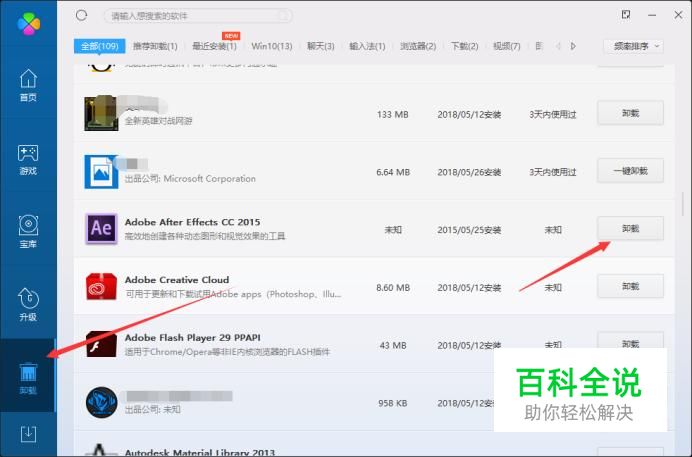Click the 2018/05/26安装 date
Image resolution: width=692 pixels, height=457 pixels.
pos(469,172)
